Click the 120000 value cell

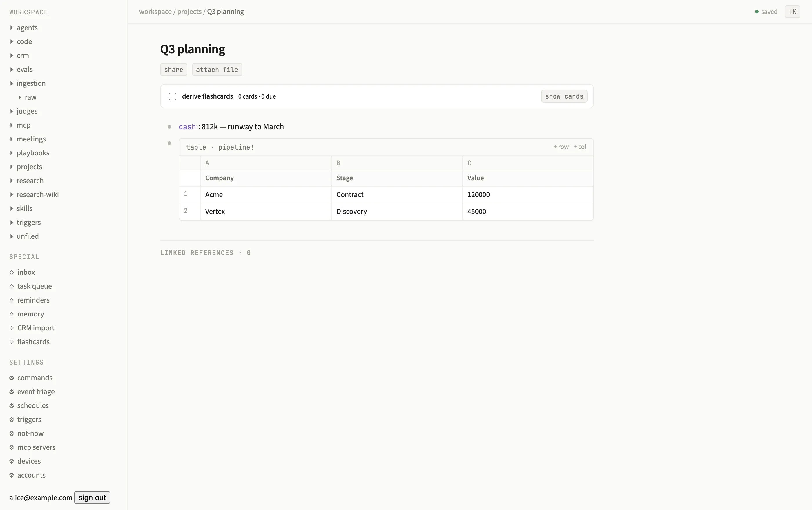click(528, 195)
